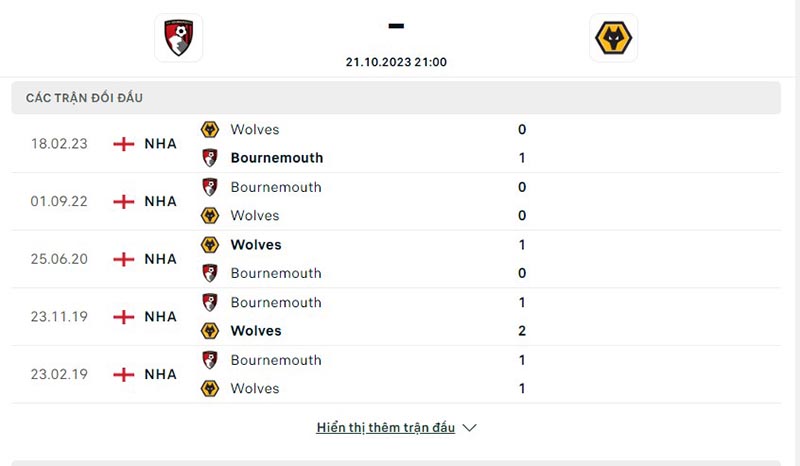Click the match date 21.10.2023 21:00

[396, 62]
